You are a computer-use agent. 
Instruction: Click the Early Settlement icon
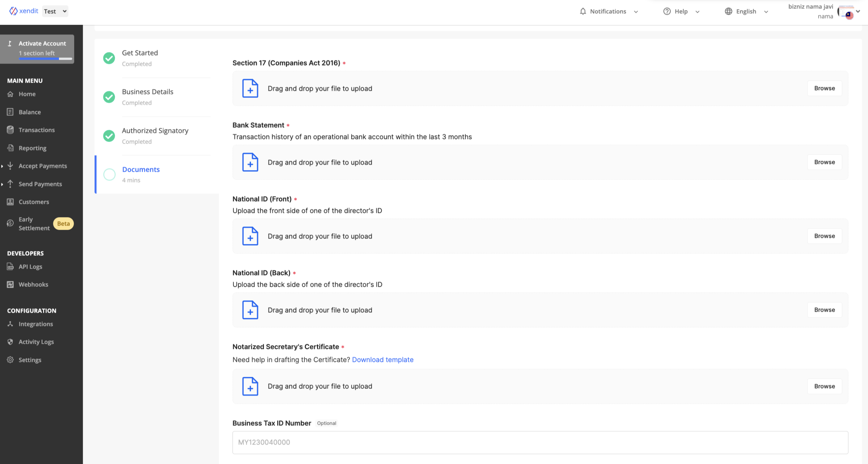(10, 223)
